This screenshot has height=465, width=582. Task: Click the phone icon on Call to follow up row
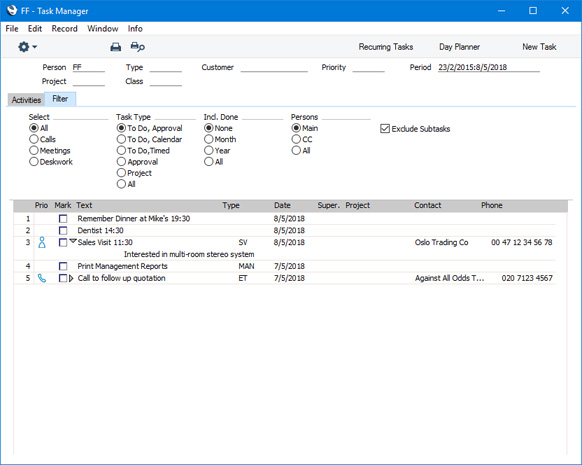coord(42,278)
